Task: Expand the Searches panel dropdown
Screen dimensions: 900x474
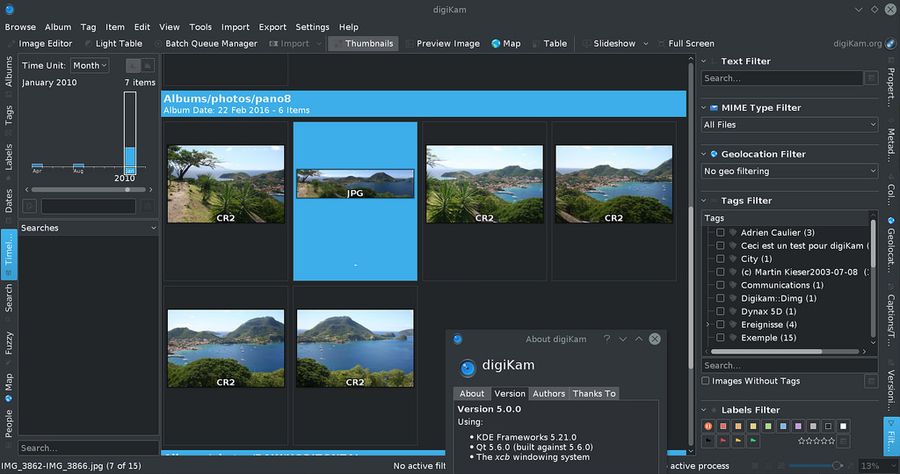Action: [x=153, y=228]
